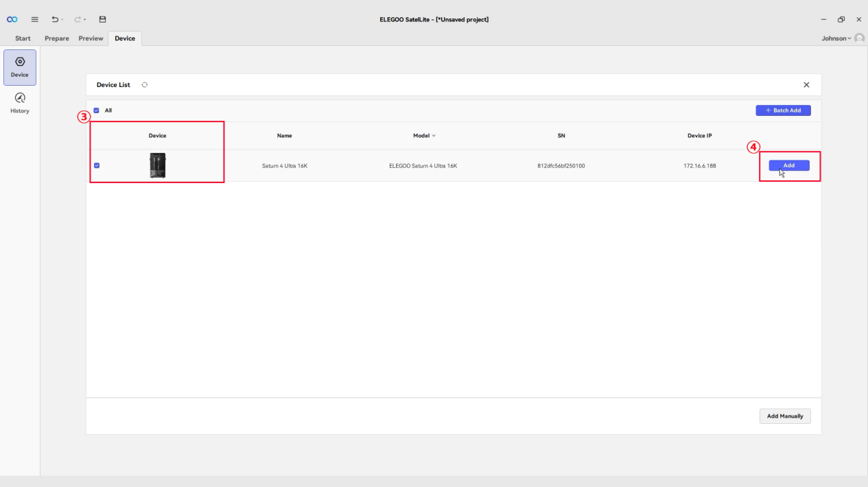Close the Device List panel

pos(806,85)
